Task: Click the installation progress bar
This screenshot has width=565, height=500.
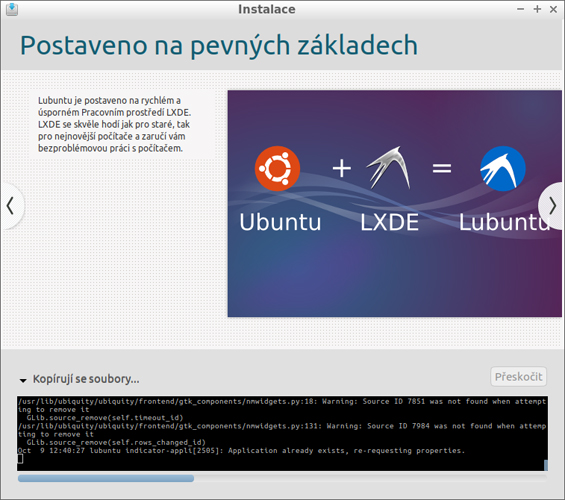Action: (282, 478)
